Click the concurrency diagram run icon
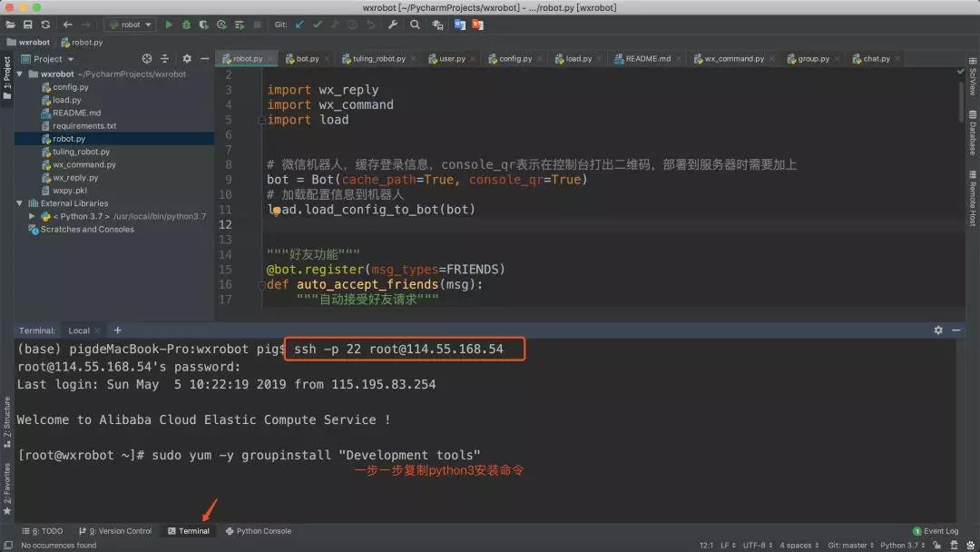Image resolution: width=980 pixels, height=552 pixels. point(239,25)
